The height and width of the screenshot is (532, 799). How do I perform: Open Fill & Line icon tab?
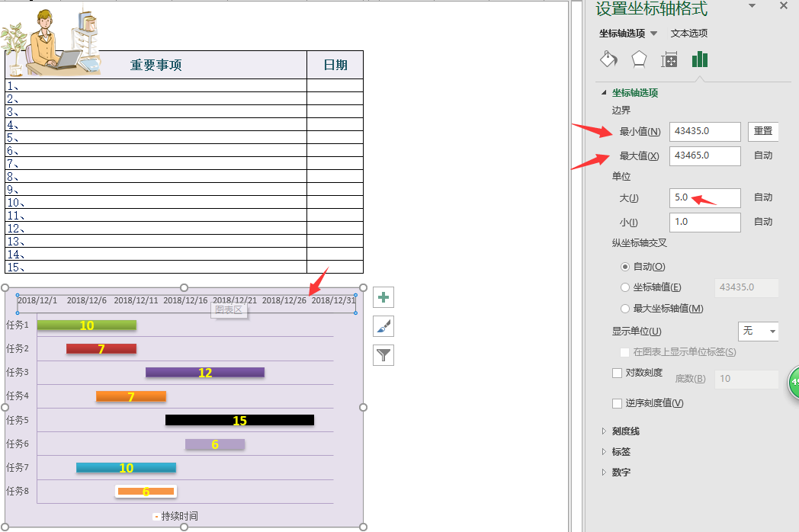(608, 59)
